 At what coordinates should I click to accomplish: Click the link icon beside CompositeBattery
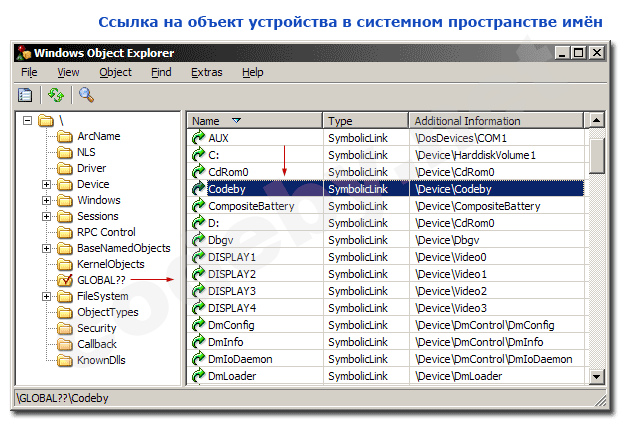click(x=198, y=205)
